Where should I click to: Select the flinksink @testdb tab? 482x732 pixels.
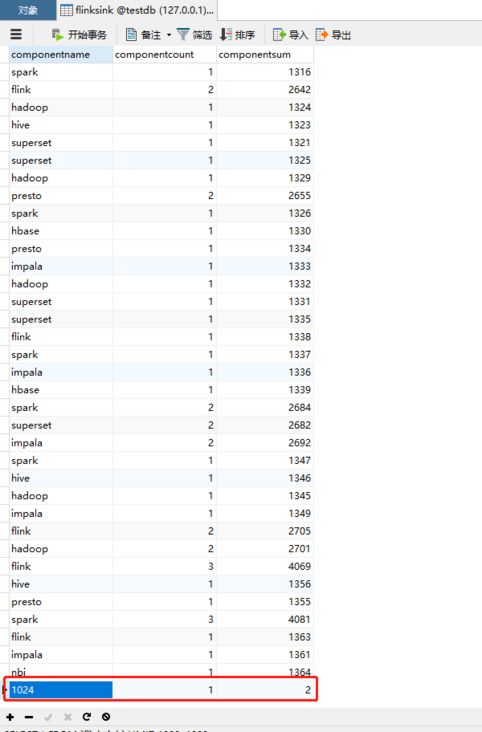click(x=137, y=10)
